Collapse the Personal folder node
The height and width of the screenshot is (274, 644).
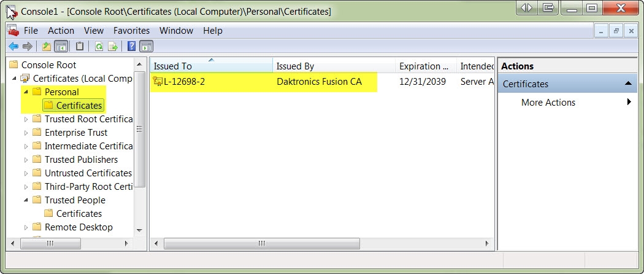pyautogui.click(x=26, y=92)
